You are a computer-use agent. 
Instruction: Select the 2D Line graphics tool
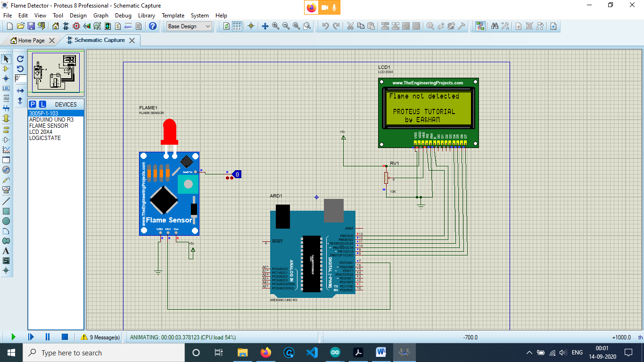(6, 201)
